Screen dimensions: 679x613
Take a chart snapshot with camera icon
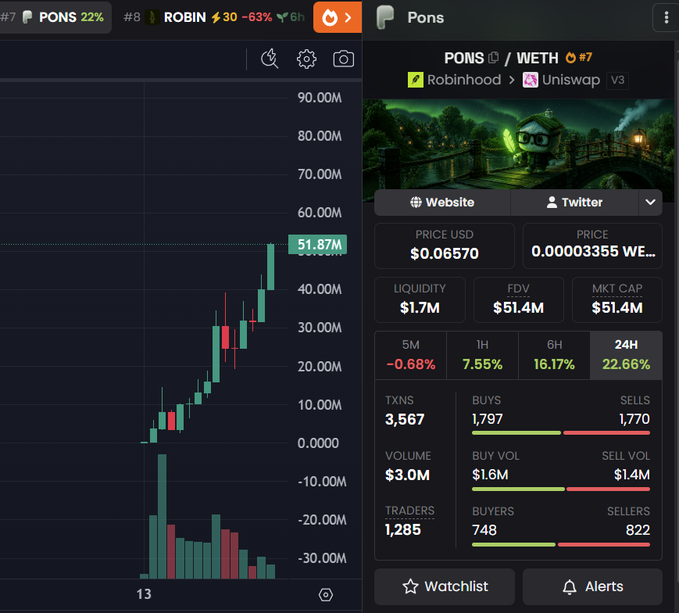[x=343, y=59]
